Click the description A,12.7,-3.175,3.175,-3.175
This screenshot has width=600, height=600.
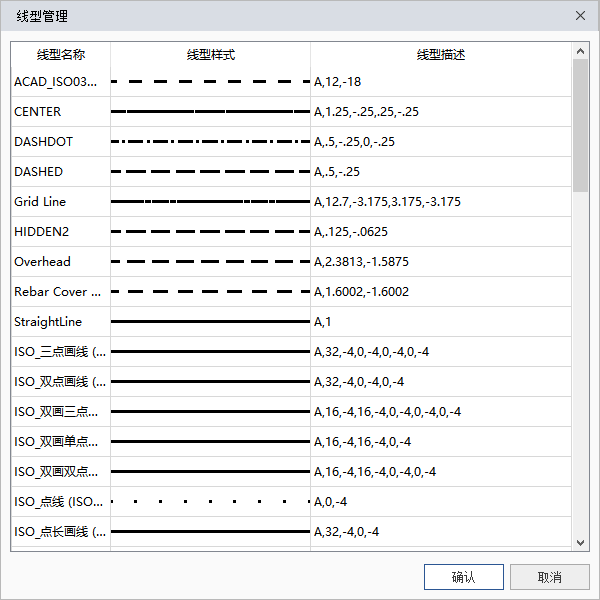coord(387,202)
